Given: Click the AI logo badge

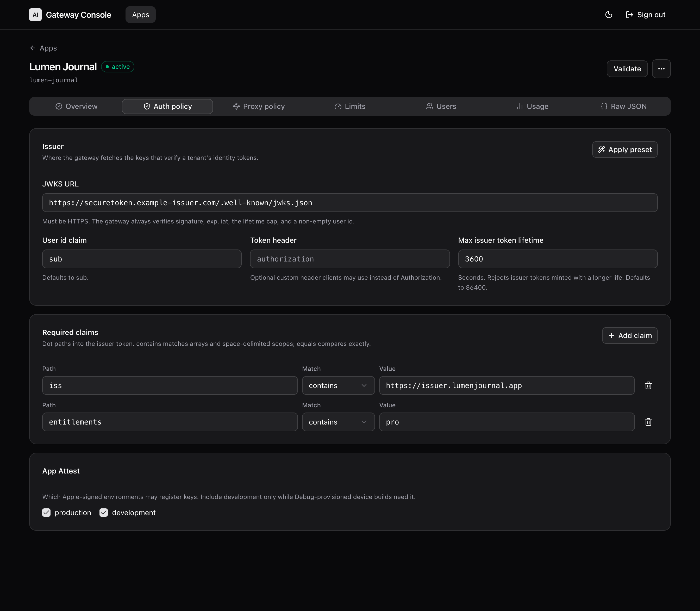Looking at the screenshot, I should (x=35, y=15).
